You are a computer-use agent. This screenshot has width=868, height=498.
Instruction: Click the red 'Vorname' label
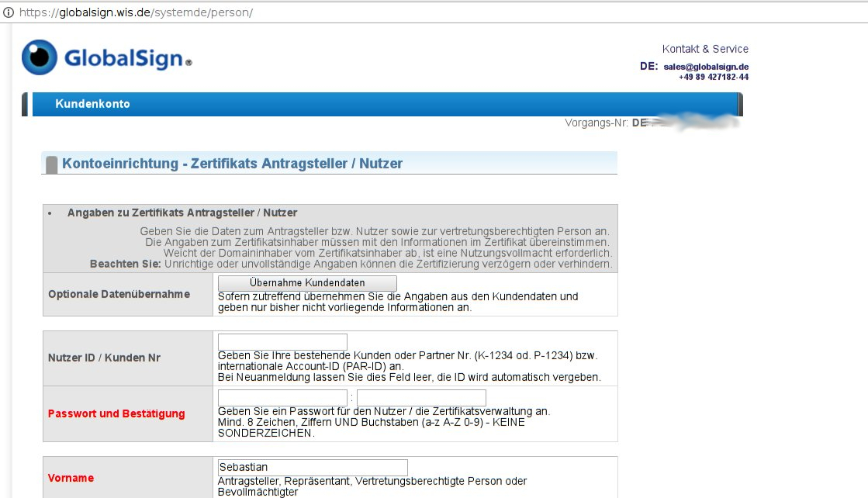71,478
